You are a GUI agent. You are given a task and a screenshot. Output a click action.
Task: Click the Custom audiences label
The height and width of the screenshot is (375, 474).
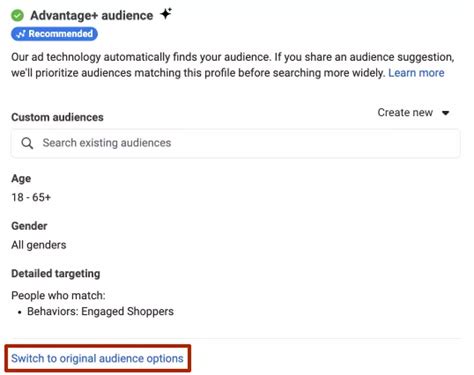coord(57,117)
